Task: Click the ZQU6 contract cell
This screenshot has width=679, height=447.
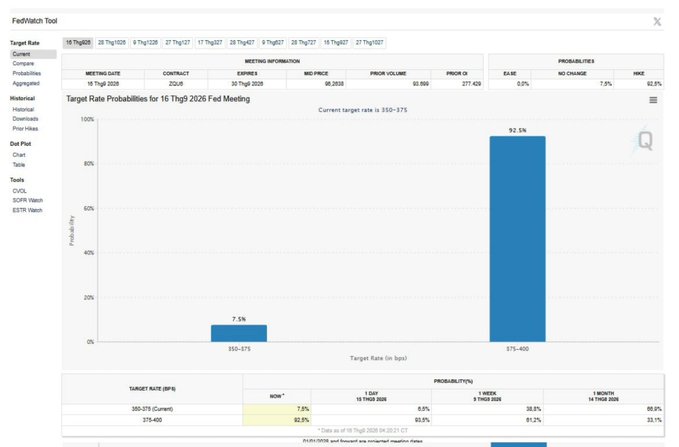Action: pos(176,84)
